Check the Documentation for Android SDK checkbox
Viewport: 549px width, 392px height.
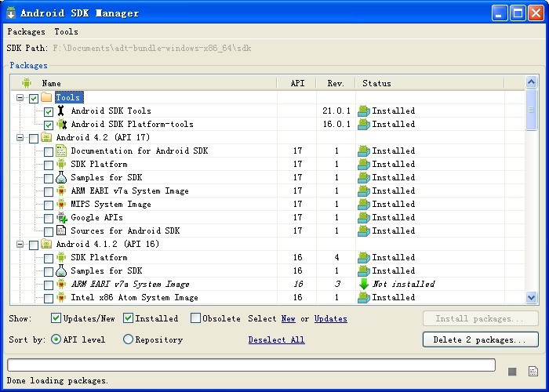point(49,151)
